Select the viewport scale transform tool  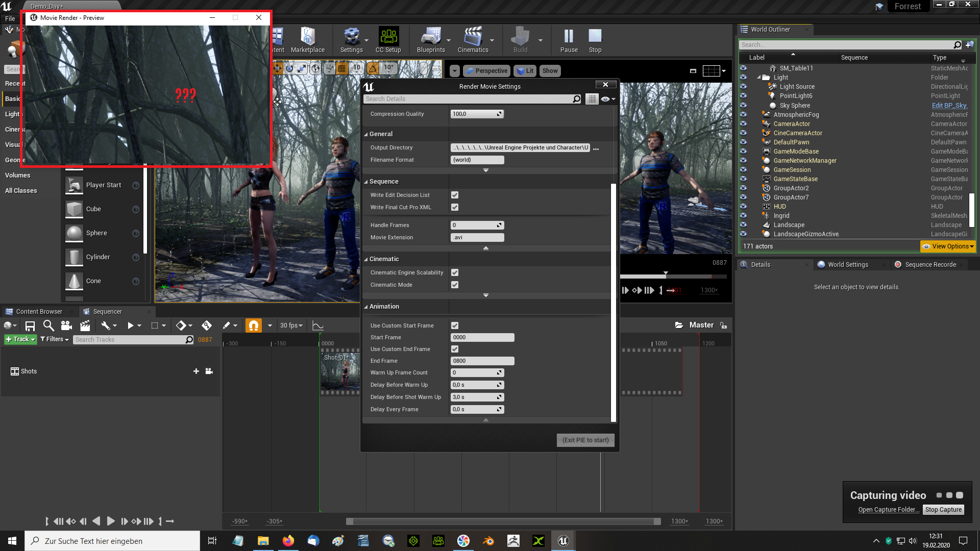pos(302,68)
